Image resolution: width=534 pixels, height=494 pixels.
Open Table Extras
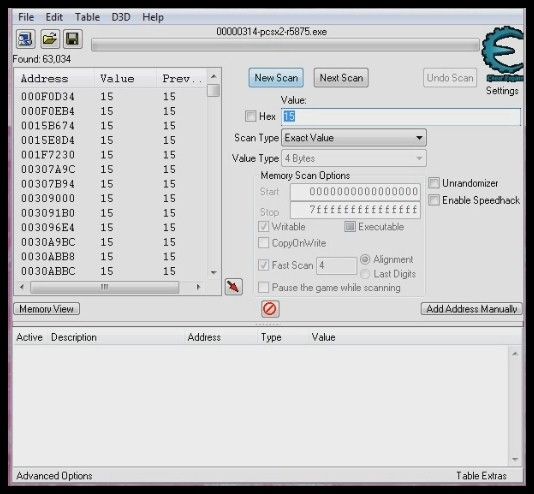pos(481,476)
